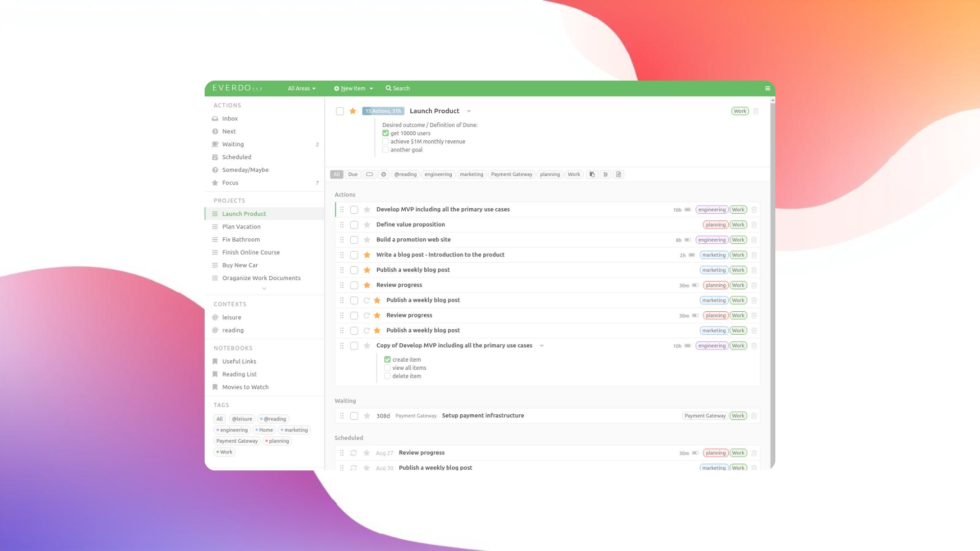
Task: Tick the 'achieve $1M monthly revenue' checkbox
Action: click(x=386, y=142)
